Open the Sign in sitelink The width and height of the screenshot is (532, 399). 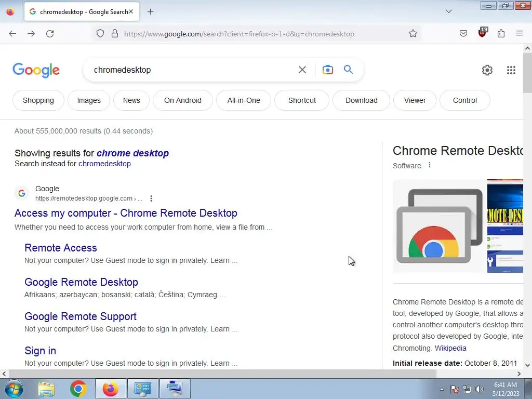[40, 351]
